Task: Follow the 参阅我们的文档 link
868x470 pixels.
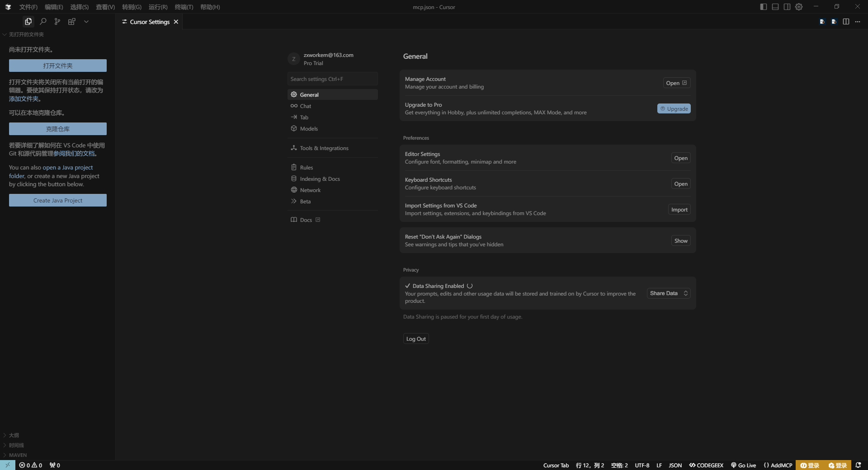Action: click(x=74, y=153)
